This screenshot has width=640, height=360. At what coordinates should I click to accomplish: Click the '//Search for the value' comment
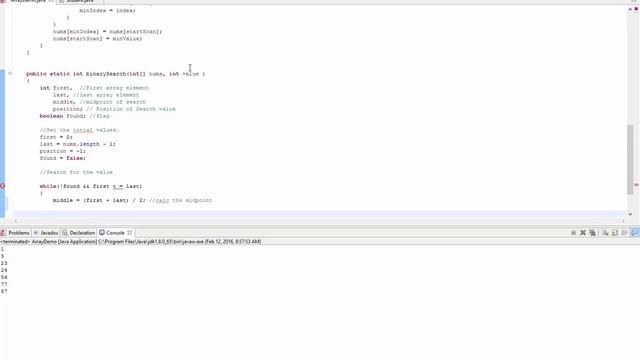click(x=76, y=172)
